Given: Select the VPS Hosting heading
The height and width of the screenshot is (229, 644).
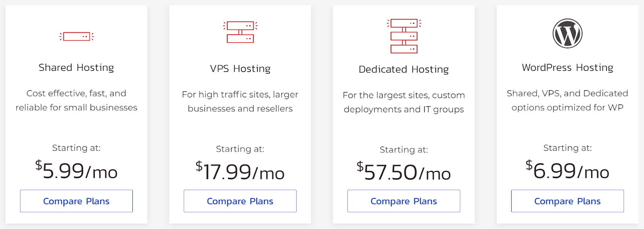Looking at the screenshot, I should point(240,68).
